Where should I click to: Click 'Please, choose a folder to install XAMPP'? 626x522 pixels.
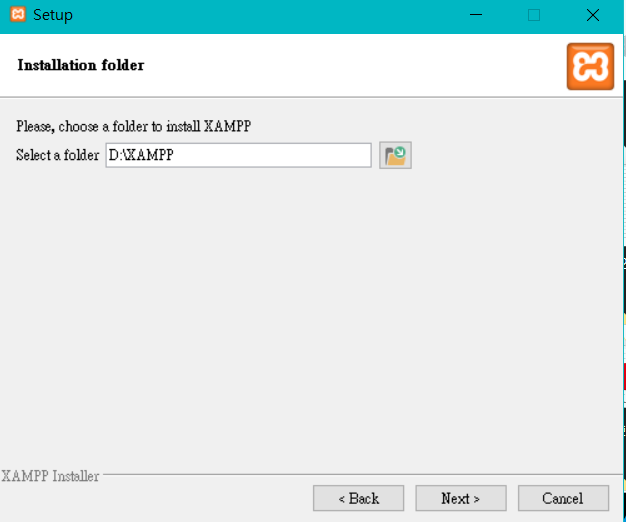(134, 127)
